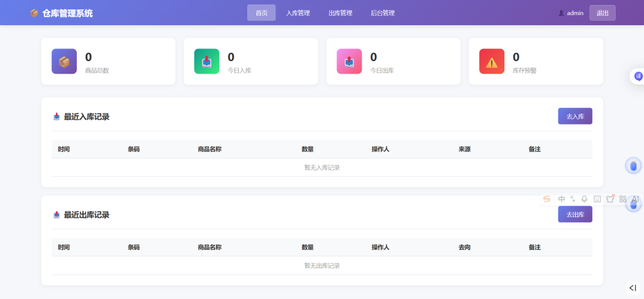Open the floating translate 译 icon
The width and height of the screenshot is (644, 299).
(x=638, y=76)
